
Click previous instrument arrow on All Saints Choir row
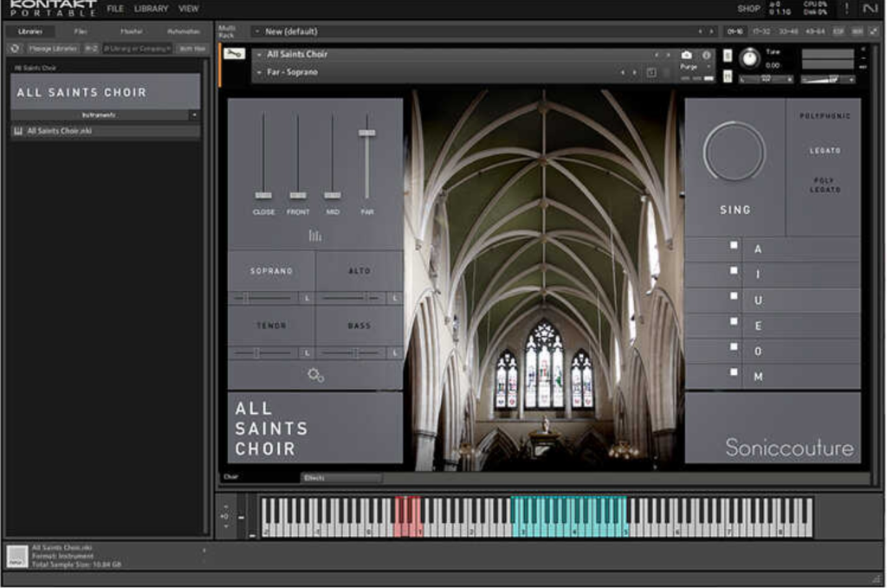click(x=657, y=55)
